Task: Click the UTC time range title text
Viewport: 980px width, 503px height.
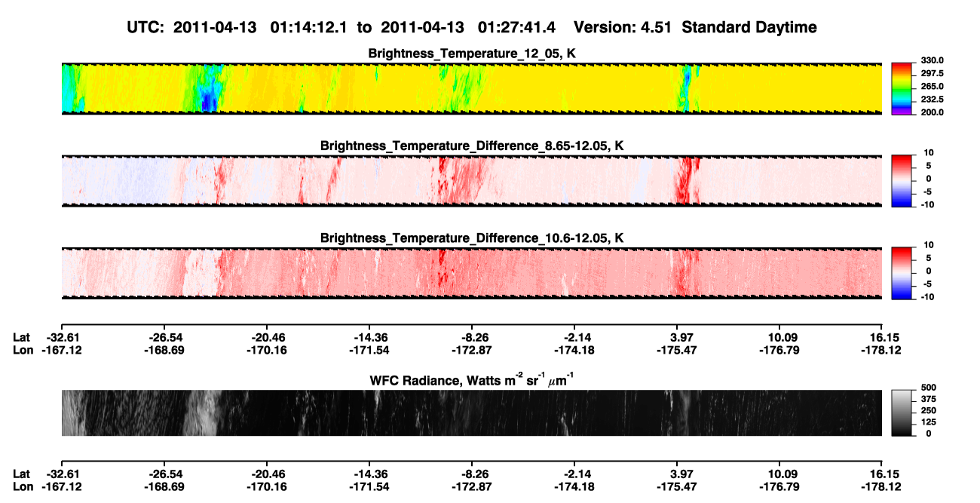Action: [x=472, y=27]
